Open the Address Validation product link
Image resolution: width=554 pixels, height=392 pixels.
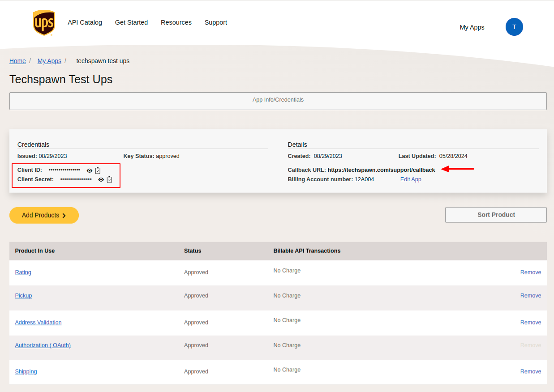tap(38, 323)
